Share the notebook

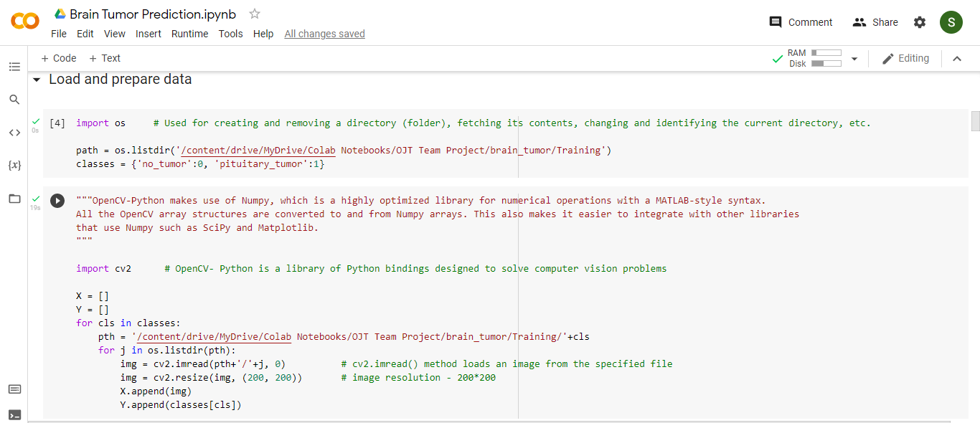click(875, 22)
